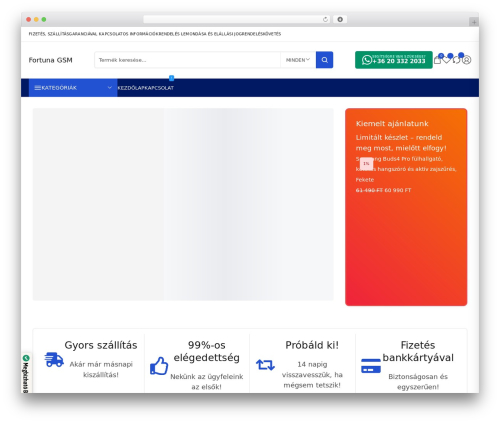Click the browser download icon
This screenshot has height=423, width=500.
(340, 19)
